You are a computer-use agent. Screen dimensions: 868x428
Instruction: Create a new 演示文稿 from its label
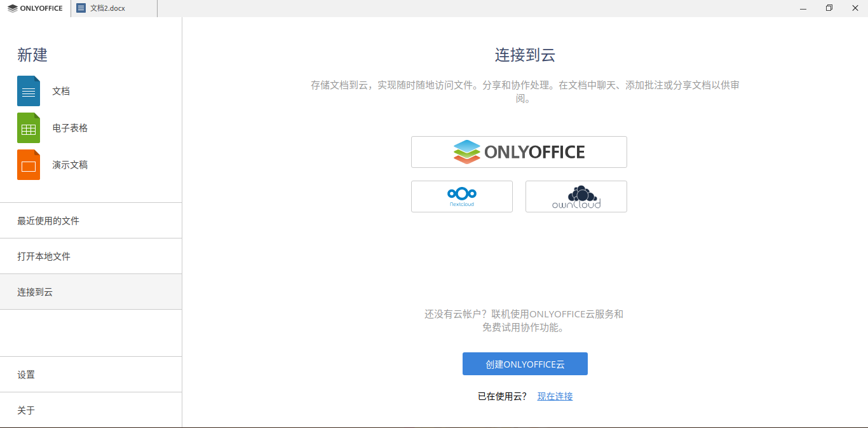pos(70,165)
